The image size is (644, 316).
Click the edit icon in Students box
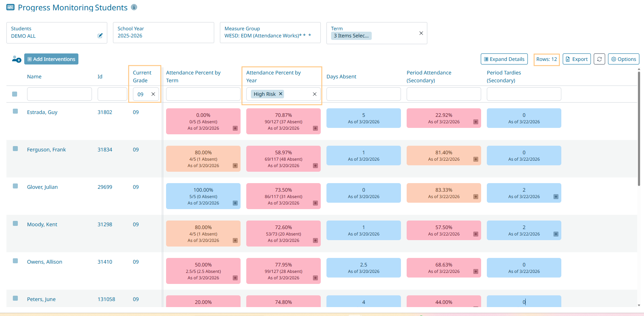100,36
